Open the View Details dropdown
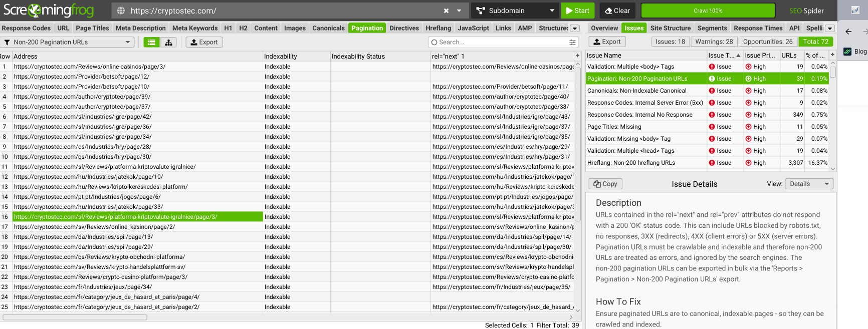The height and width of the screenshot is (329, 868). 809,184
